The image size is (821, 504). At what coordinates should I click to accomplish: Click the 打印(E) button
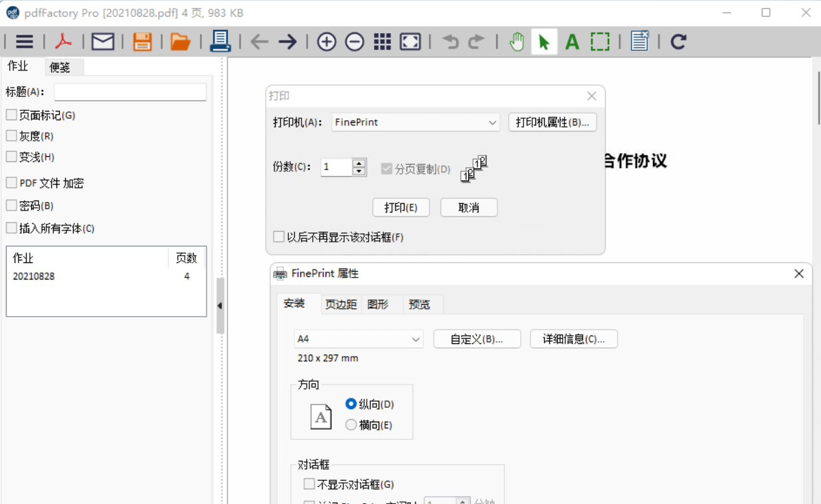coord(401,207)
